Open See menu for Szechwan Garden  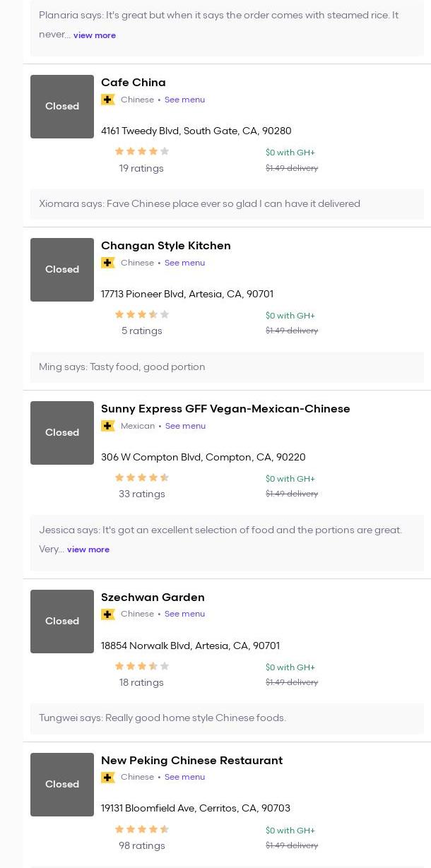point(184,614)
